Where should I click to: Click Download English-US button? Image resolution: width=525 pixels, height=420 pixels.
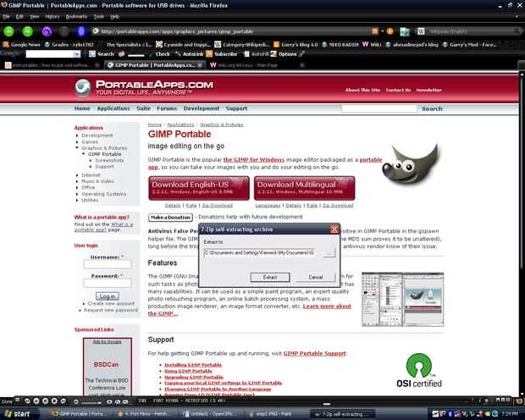(199, 188)
